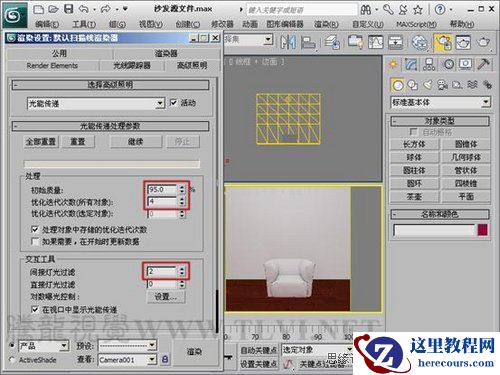The height and width of the screenshot is (375, 500).
Task: Enable 如果需要，在开始时更新数据 checkbox
Action: (35, 241)
